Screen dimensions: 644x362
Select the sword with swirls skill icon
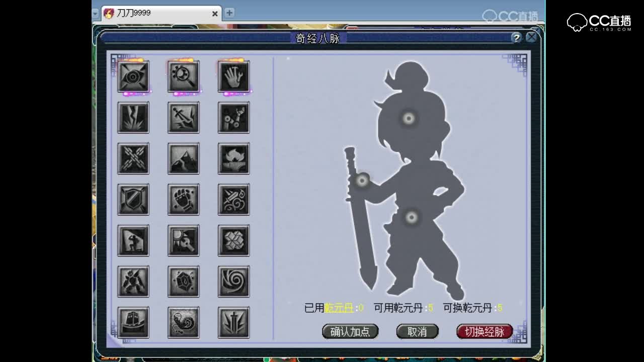tap(234, 200)
